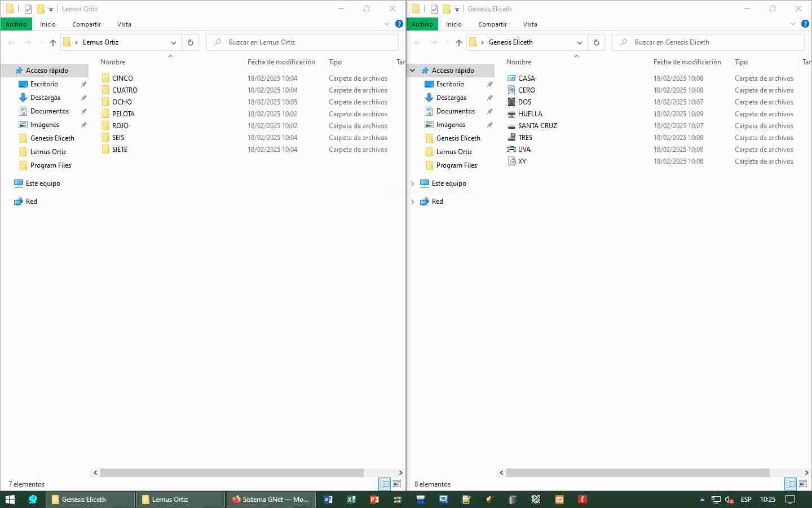Refresh the Lemus Ortiz folder view
Screen dimensions: 812x508
click(x=191, y=42)
